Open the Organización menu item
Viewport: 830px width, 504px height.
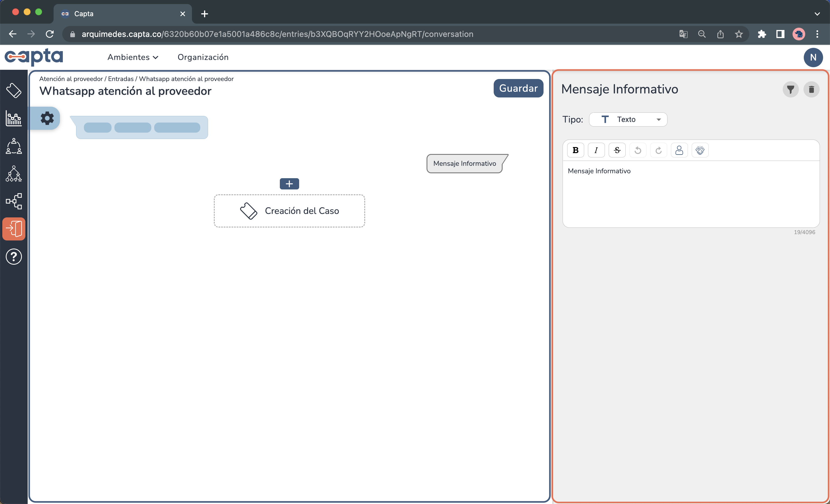(203, 57)
